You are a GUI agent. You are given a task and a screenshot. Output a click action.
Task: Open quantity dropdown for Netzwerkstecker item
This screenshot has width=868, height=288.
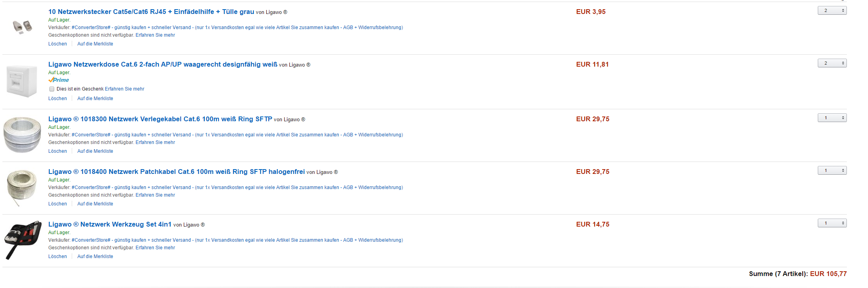pyautogui.click(x=832, y=10)
